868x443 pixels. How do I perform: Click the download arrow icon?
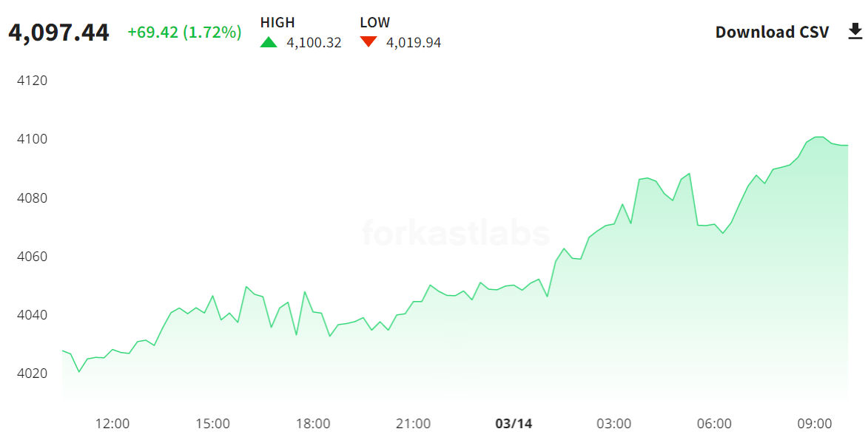pos(855,32)
